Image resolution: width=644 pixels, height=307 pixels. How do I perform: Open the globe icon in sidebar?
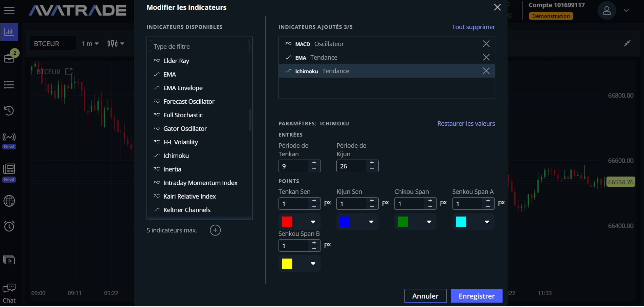[9, 201]
